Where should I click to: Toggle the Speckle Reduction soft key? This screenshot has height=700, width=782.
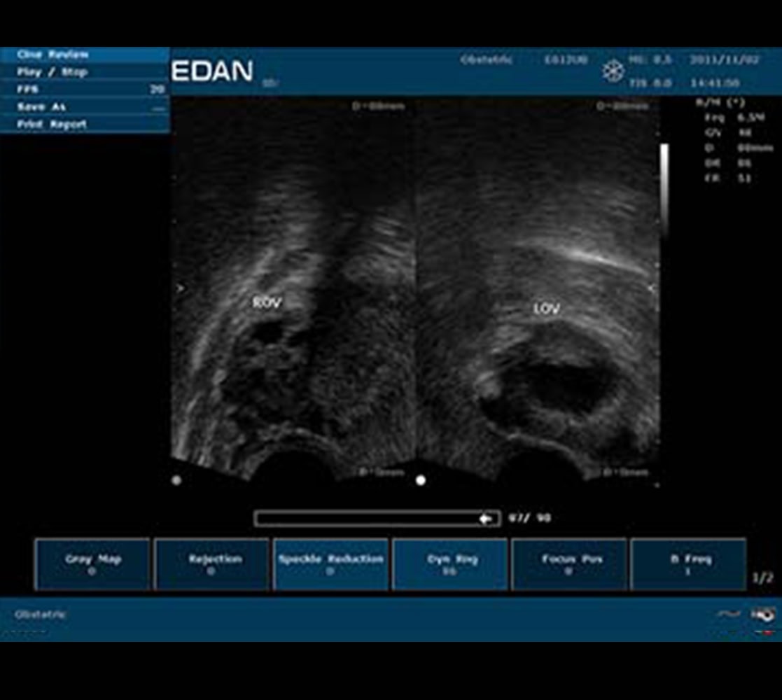pos(330,563)
